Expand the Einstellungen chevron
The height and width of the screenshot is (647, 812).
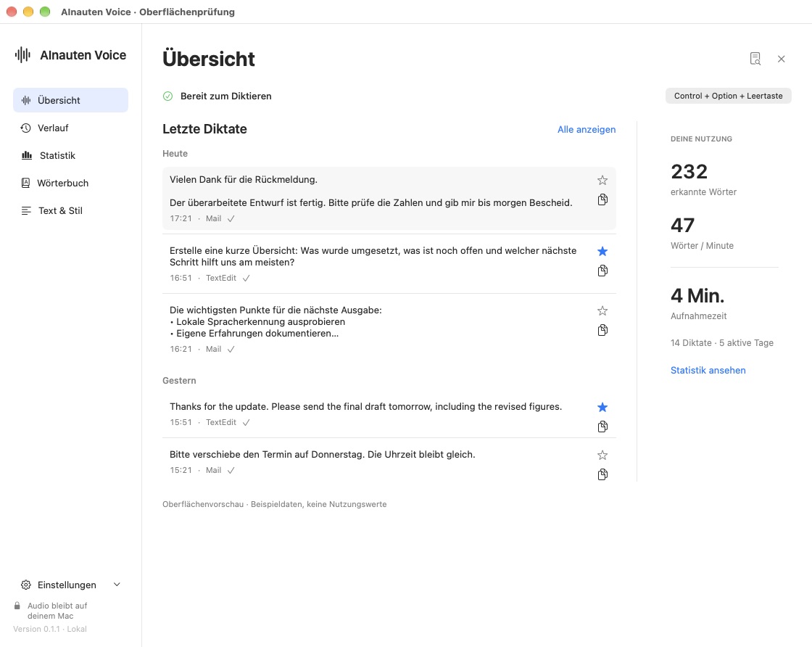(x=117, y=585)
